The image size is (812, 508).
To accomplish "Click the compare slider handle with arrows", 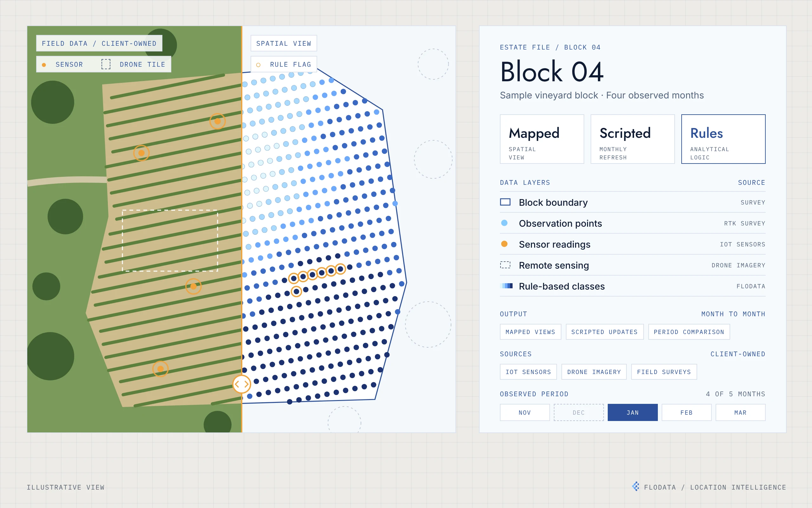I will click(x=242, y=384).
